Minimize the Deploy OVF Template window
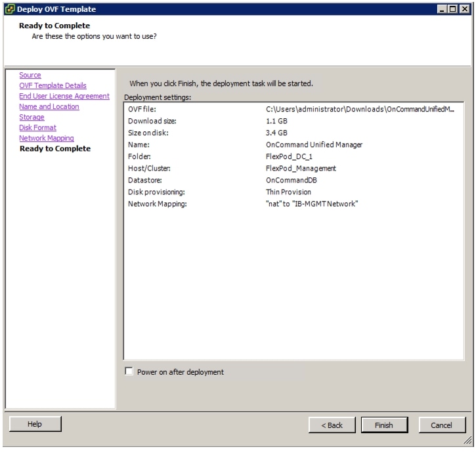The image size is (476, 468). click(442, 9)
